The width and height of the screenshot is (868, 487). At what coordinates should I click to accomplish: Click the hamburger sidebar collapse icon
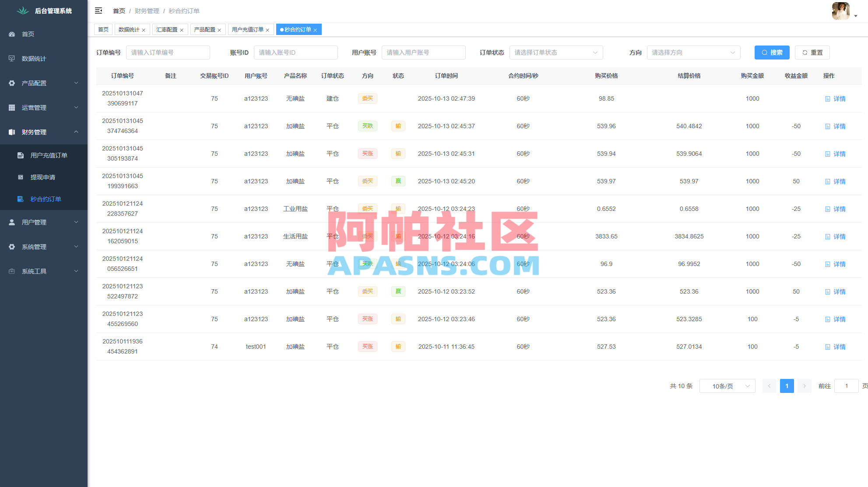click(x=98, y=11)
